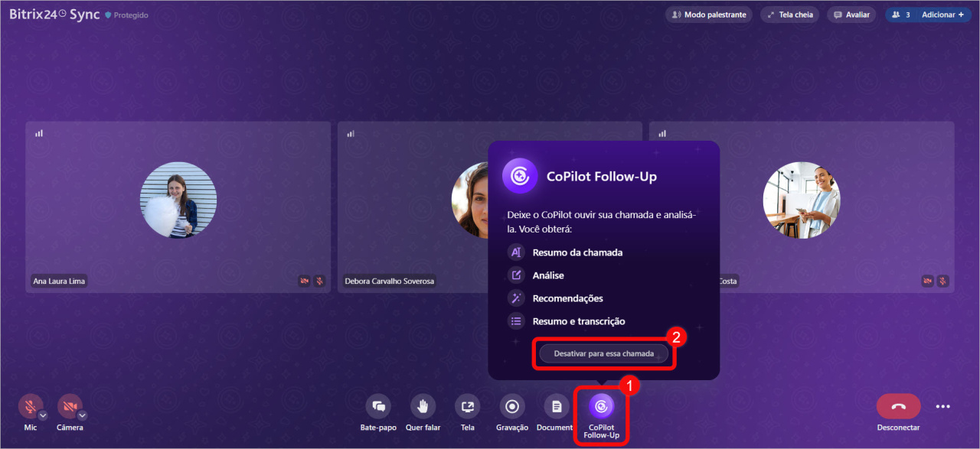This screenshot has width=980, height=449.
Task: Click the Protegido shield indicator
Action: pyautogui.click(x=127, y=15)
